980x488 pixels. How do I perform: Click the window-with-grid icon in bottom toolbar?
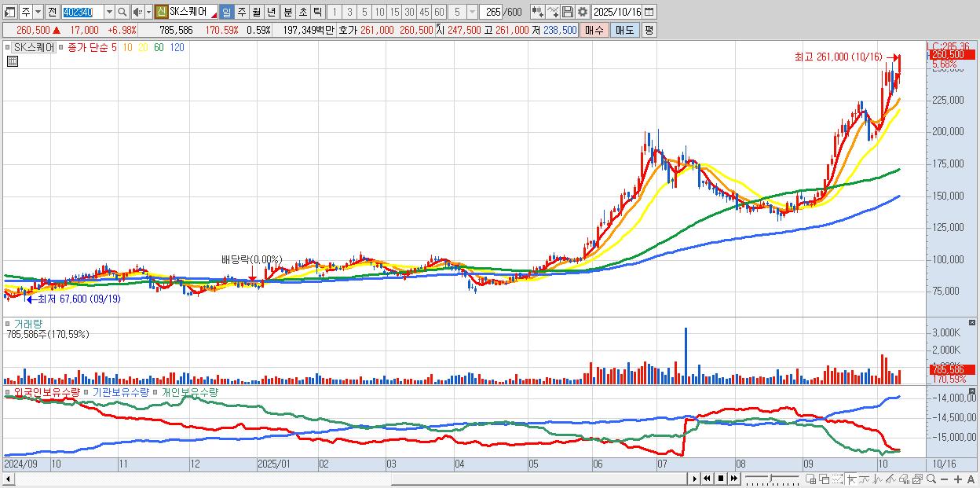point(810,479)
